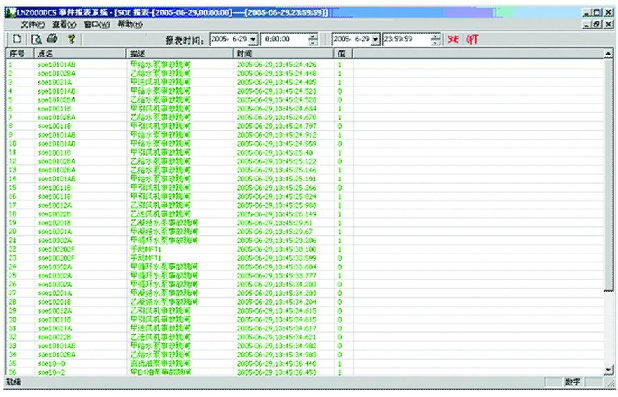Open the 帮助 menu

click(x=130, y=24)
